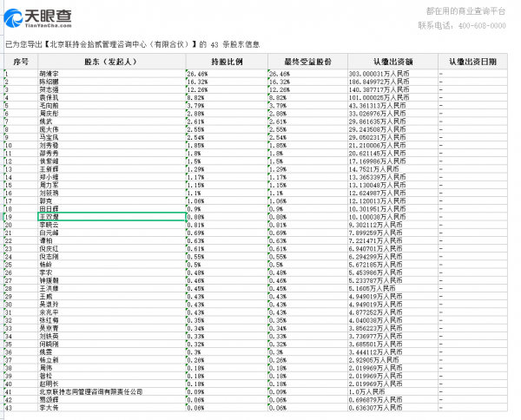Select 1.85% in the 持股比例 column
This screenshot has height=420, width=521.
227,146
